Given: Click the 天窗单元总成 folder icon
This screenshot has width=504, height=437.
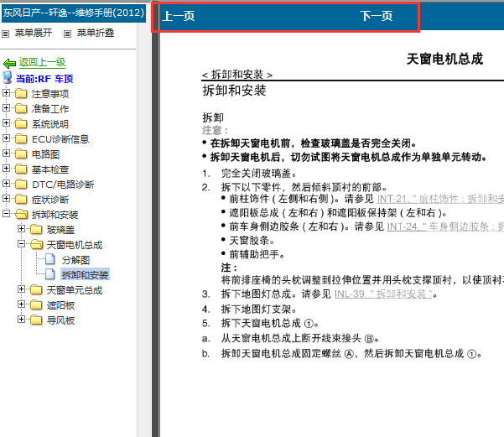Looking at the screenshot, I should 36,289.
